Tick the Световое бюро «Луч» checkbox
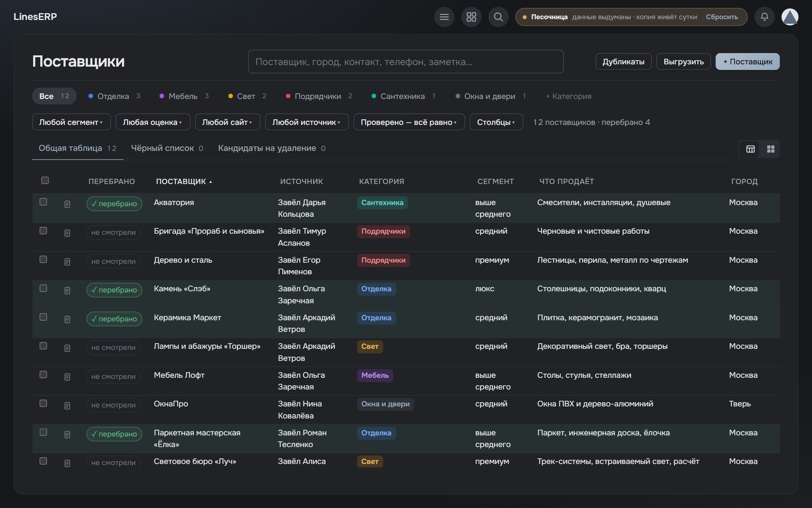 44,461
